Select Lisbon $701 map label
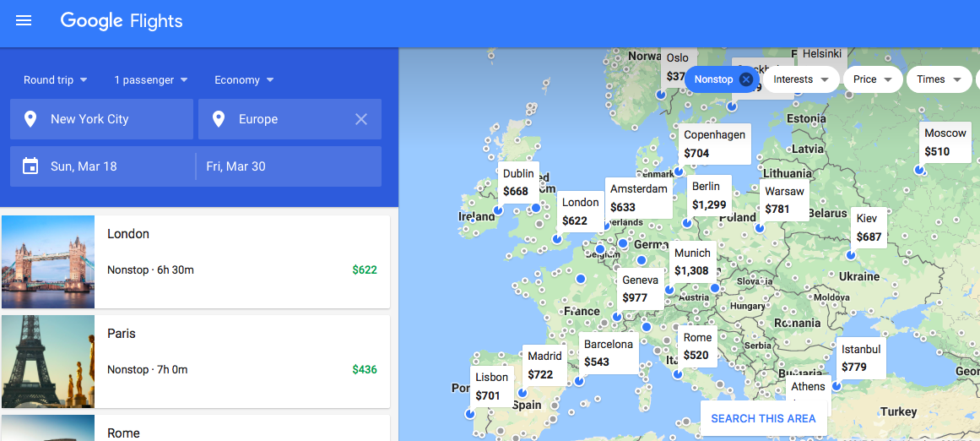The height and width of the screenshot is (441, 980). [492, 386]
